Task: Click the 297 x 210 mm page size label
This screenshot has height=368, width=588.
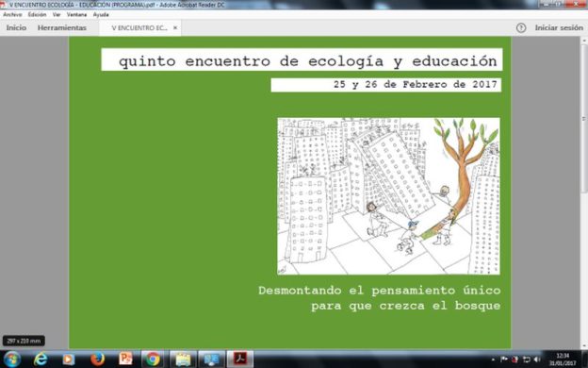Action: pyautogui.click(x=24, y=341)
